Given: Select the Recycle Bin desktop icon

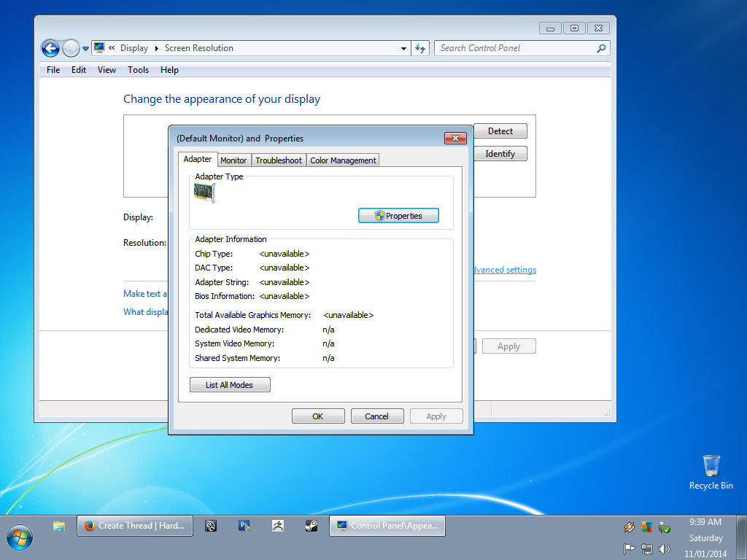Looking at the screenshot, I should [711, 472].
